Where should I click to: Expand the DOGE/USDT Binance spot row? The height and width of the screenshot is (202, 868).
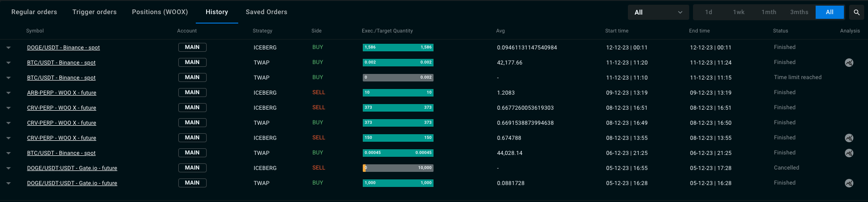pyautogui.click(x=8, y=48)
